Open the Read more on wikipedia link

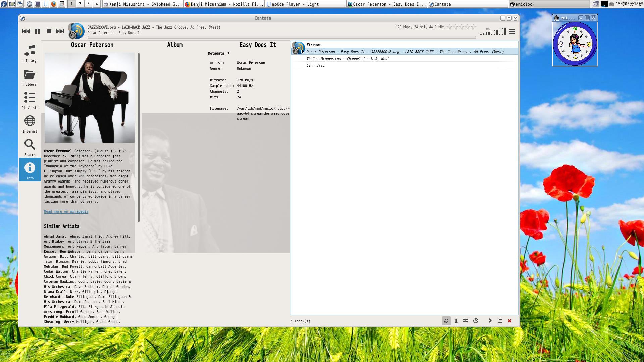(x=66, y=211)
